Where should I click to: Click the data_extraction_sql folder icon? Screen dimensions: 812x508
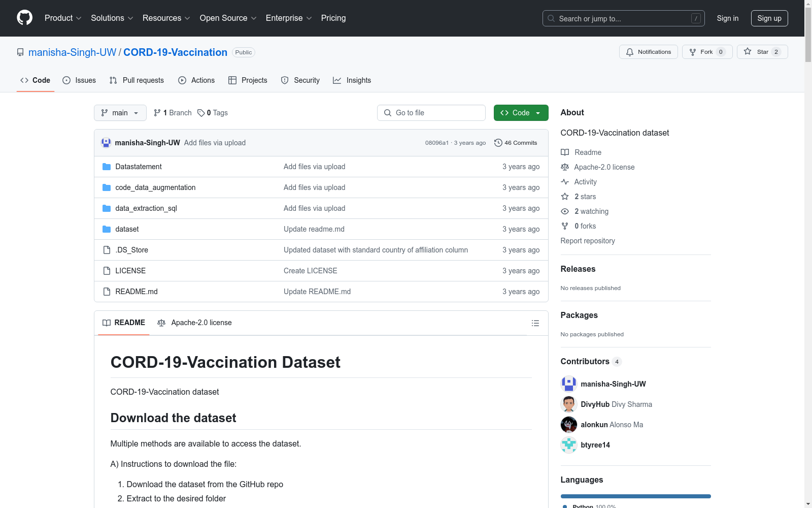[x=107, y=208]
